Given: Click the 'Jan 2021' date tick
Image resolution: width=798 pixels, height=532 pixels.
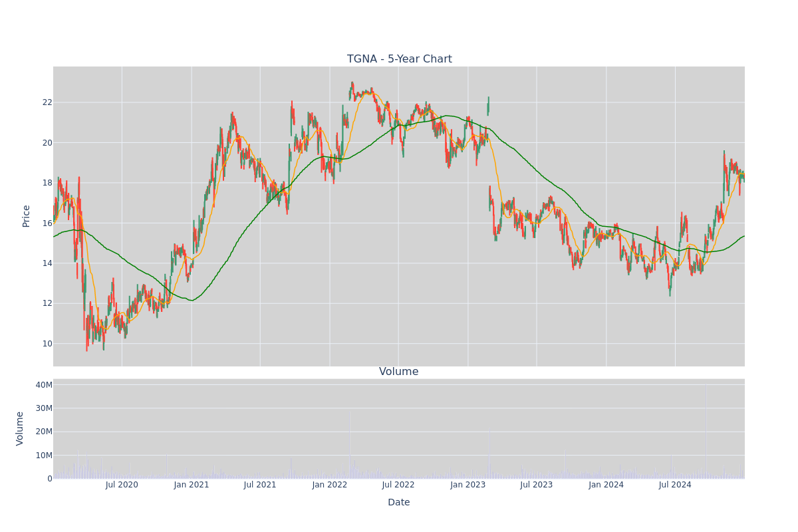Looking at the screenshot, I should [x=192, y=485].
